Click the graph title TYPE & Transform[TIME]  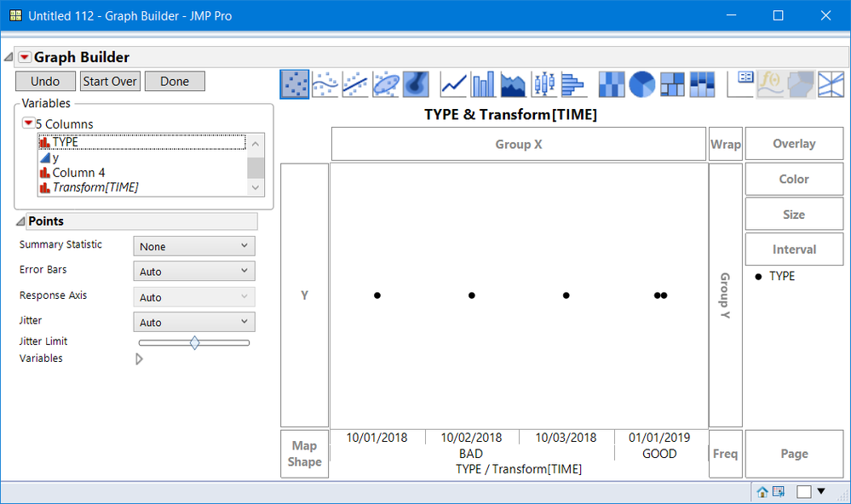510,114
